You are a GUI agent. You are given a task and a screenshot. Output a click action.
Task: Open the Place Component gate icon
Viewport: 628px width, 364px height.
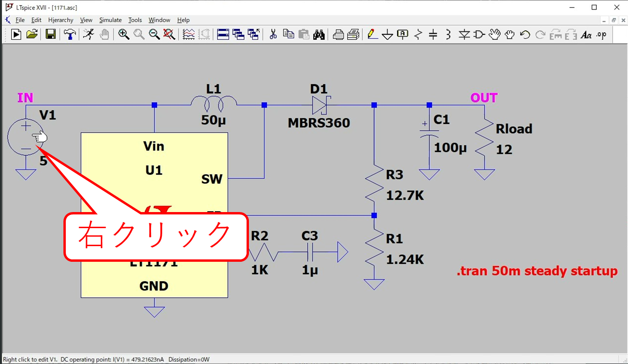pyautogui.click(x=479, y=34)
